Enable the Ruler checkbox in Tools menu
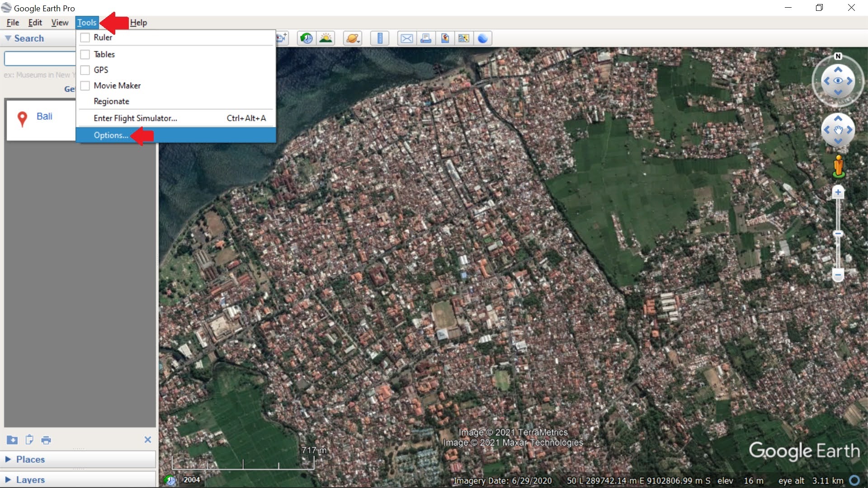Image resolution: width=868 pixels, height=488 pixels. [x=85, y=38]
